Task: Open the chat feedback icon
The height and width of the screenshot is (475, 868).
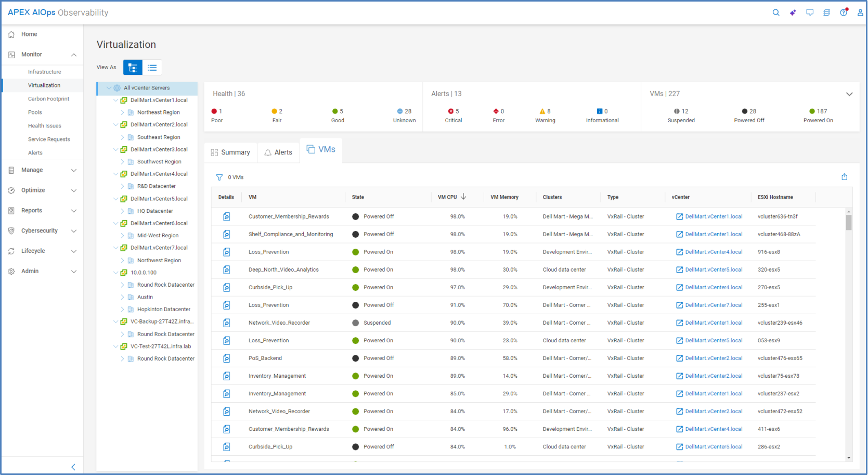Action: pos(810,12)
